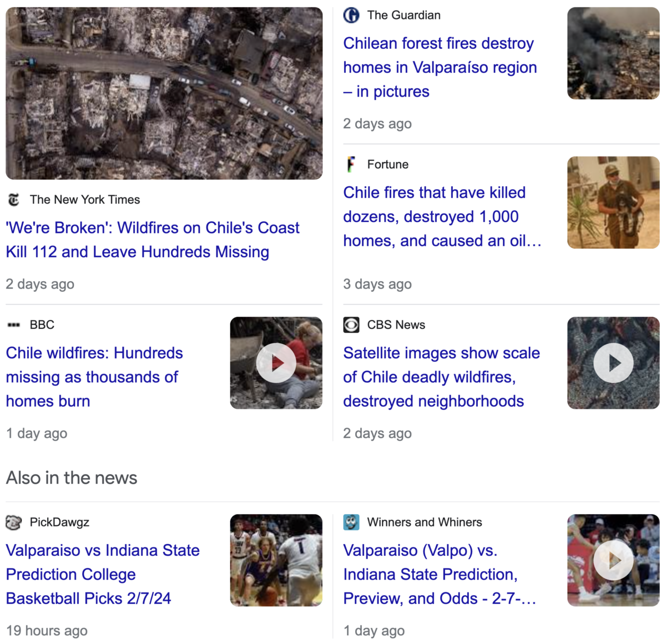Click the Fortune source name

click(388, 164)
